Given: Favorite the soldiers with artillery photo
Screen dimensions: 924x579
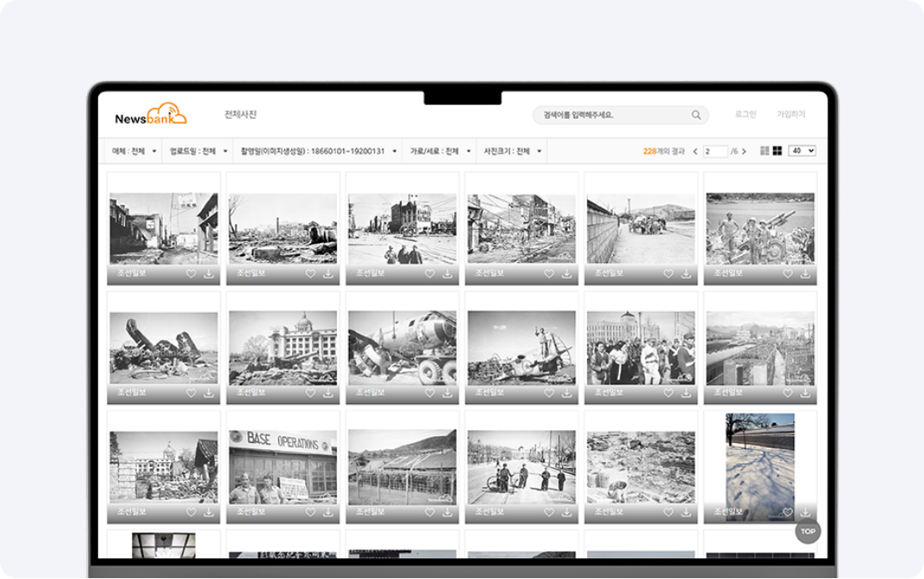Looking at the screenshot, I should pyautogui.click(x=787, y=274).
